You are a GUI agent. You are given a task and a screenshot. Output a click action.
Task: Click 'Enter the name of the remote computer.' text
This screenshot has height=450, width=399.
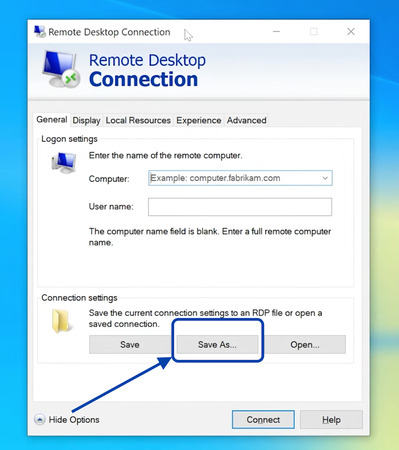point(166,156)
